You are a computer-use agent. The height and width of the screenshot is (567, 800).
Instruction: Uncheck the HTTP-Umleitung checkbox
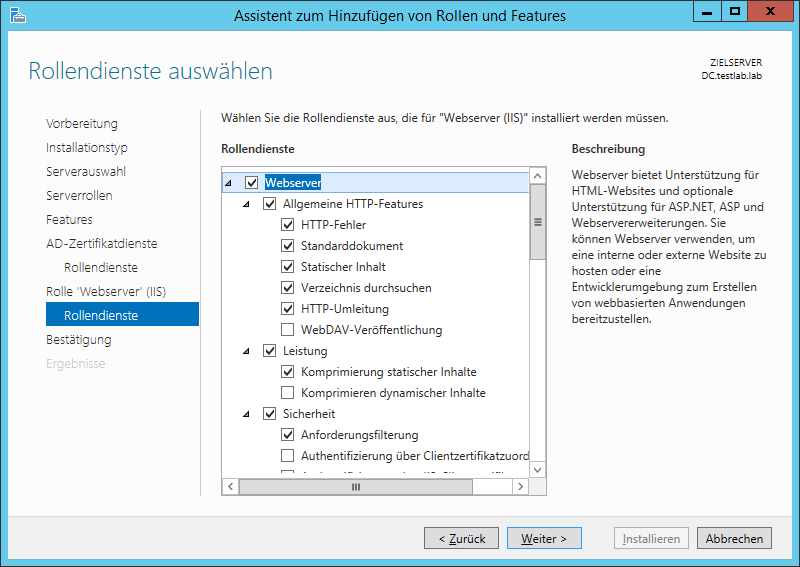coord(288,309)
